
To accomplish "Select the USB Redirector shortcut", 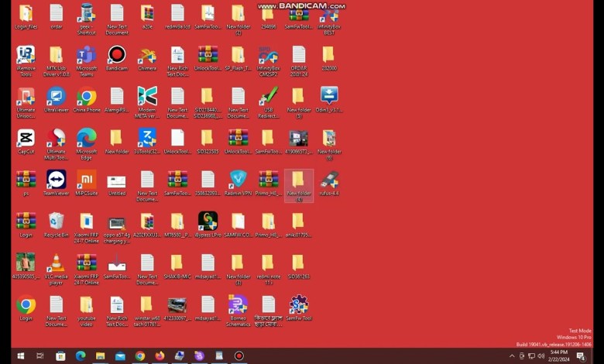I will click(269, 102).
